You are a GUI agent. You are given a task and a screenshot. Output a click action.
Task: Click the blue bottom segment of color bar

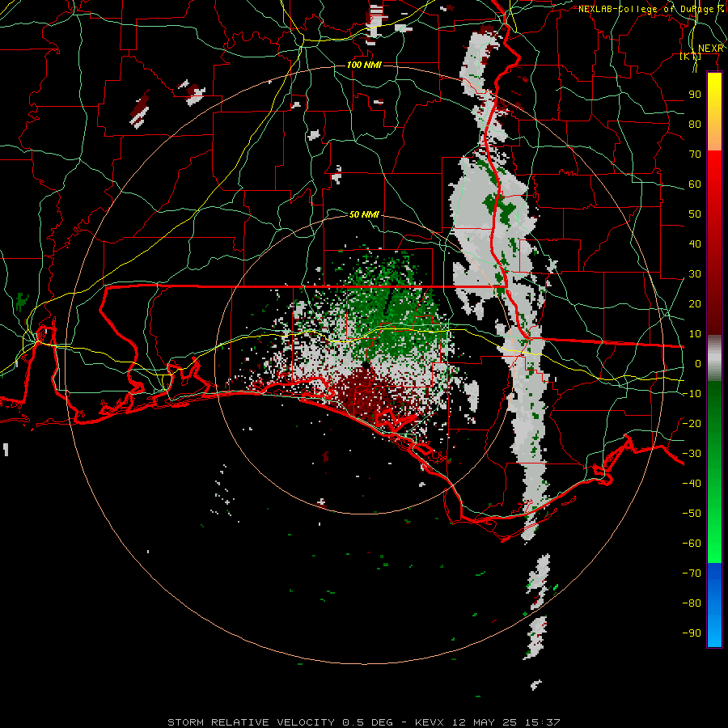[x=714, y=605]
